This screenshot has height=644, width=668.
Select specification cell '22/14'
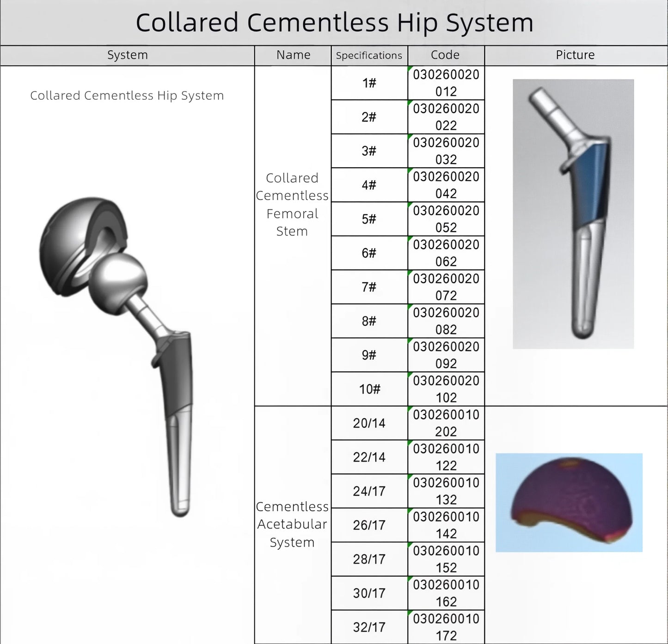(x=369, y=457)
